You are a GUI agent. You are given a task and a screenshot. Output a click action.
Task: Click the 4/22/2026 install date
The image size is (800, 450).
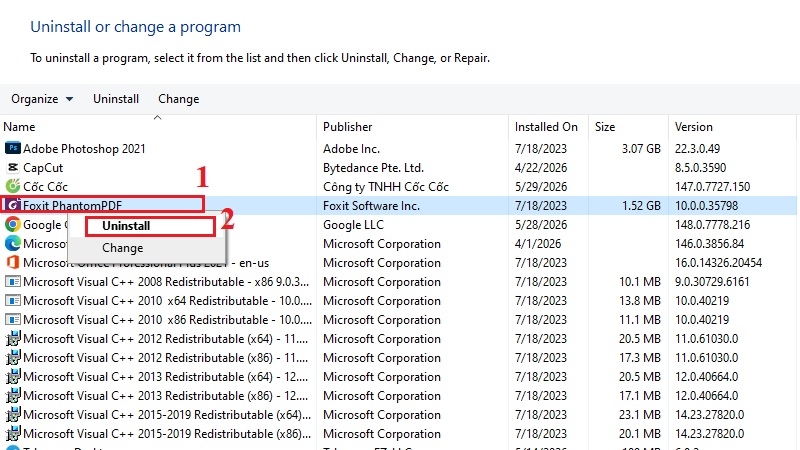click(x=541, y=167)
